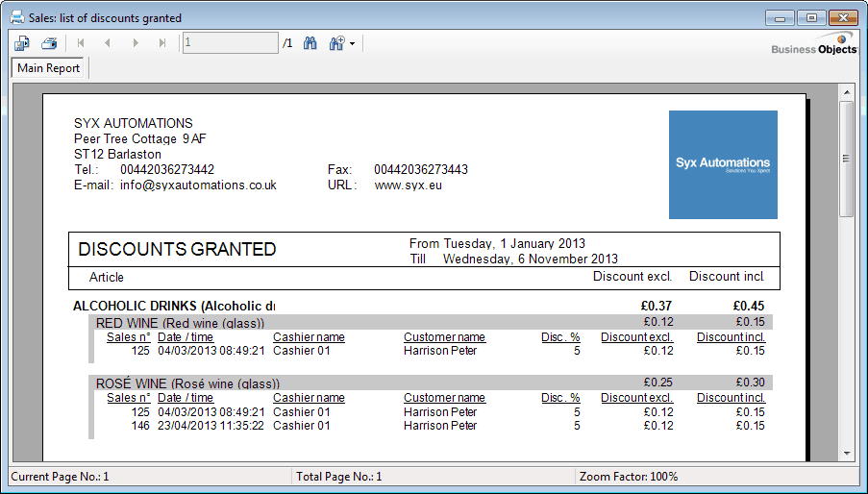Screen dimensions: 868x494
Task: Select the Main Report tab
Action: click(x=49, y=68)
